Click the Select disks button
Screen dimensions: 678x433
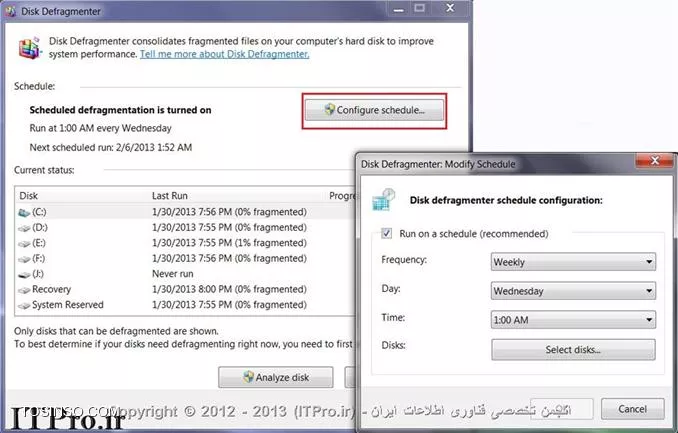(573, 350)
